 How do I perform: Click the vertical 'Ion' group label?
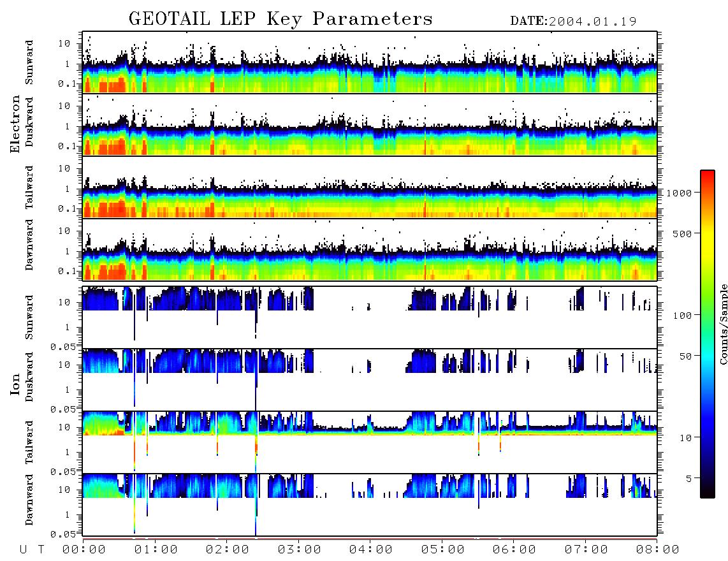pos(15,384)
